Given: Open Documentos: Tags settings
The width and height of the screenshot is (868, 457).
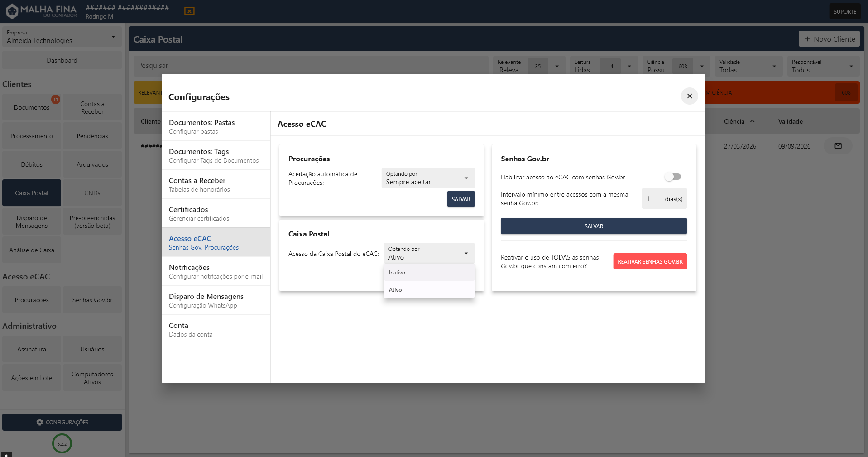Looking at the screenshot, I should click(x=216, y=155).
